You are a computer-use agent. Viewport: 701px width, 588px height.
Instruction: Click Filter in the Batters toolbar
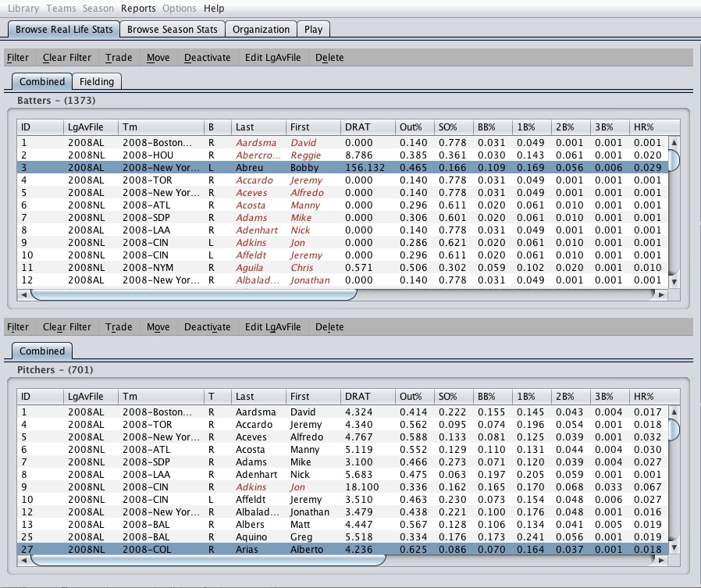pyautogui.click(x=18, y=58)
